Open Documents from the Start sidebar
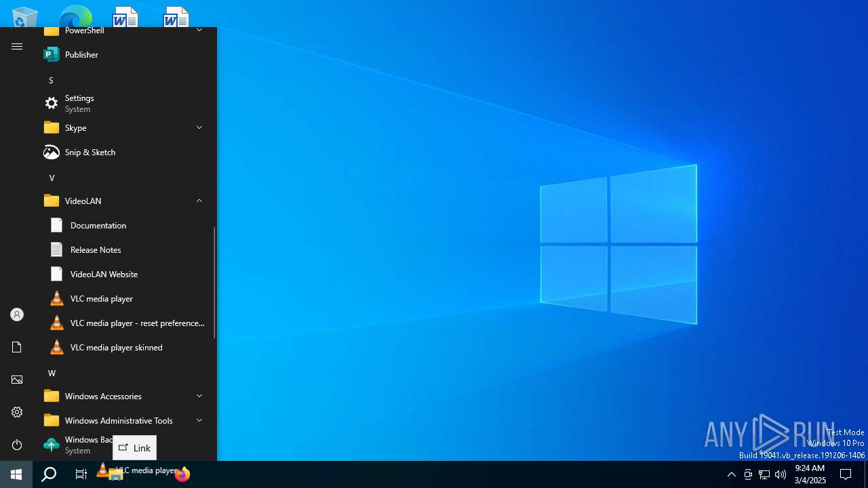 17,347
